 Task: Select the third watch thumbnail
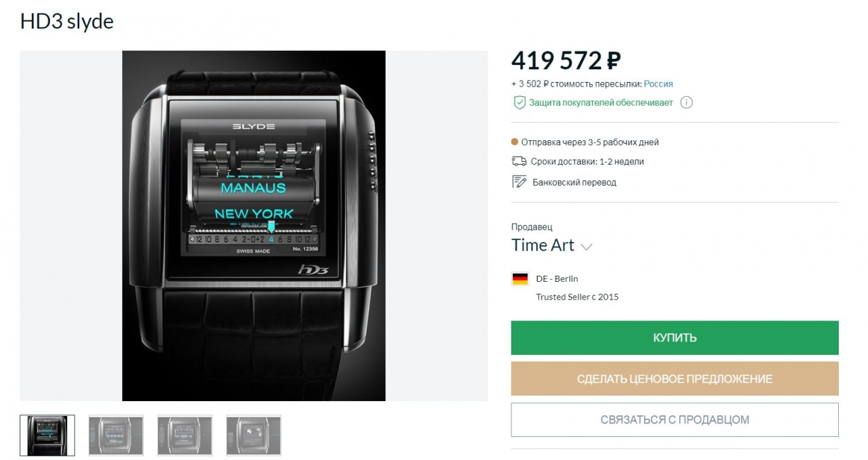coord(184,435)
